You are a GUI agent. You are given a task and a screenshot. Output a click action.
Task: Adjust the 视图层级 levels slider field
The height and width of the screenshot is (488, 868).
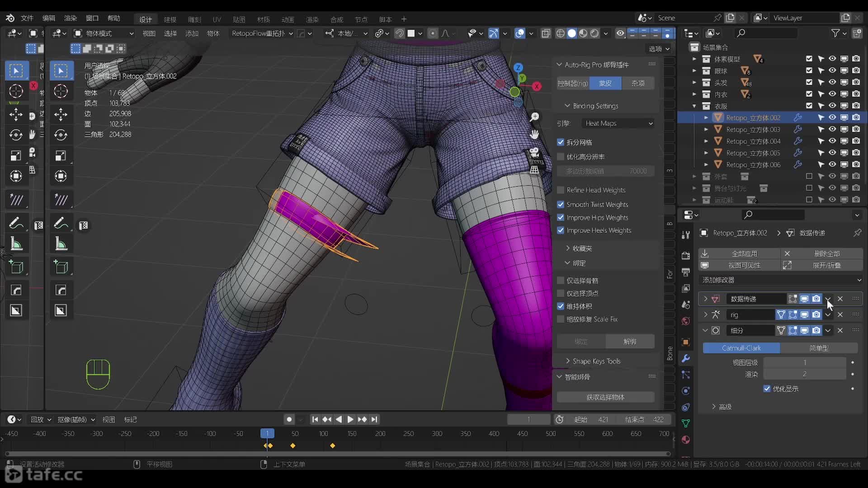click(x=805, y=362)
